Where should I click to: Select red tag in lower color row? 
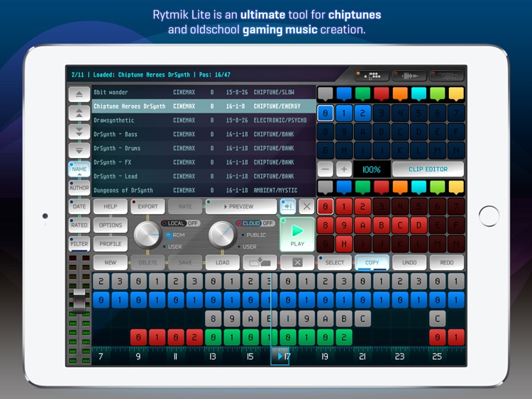point(382,188)
